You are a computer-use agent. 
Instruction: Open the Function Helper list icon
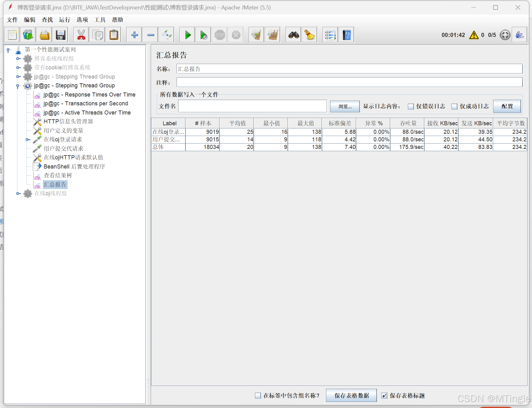pyautogui.click(x=330, y=35)
